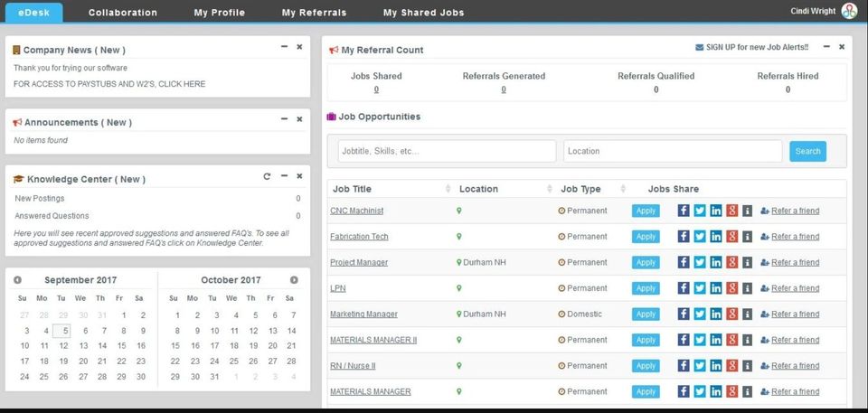Close the Company News panel
Image resolution: width=868 pixels, height=413 pixels.
[x=299, y=47]
